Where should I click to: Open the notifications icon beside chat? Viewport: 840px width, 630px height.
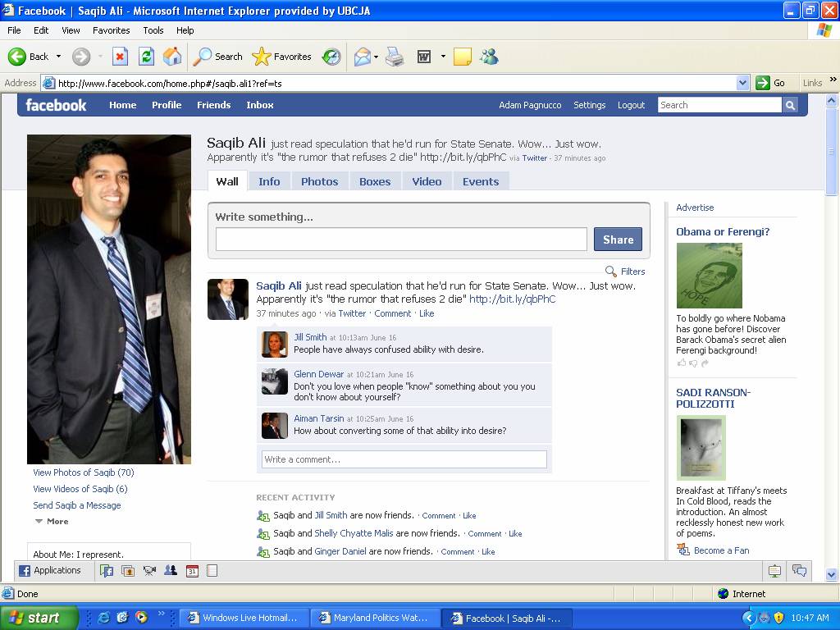tap(774, 571)
